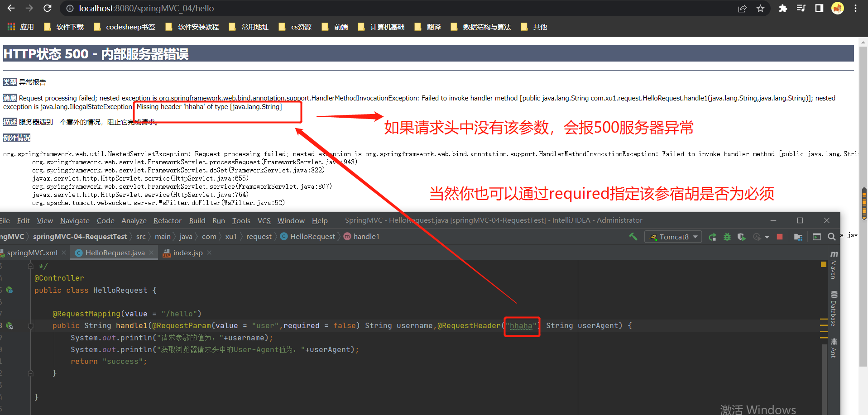Screen dimensions: 868x415
Task: Open the profiler run dropdown arrow
Action: coord(767,237)
